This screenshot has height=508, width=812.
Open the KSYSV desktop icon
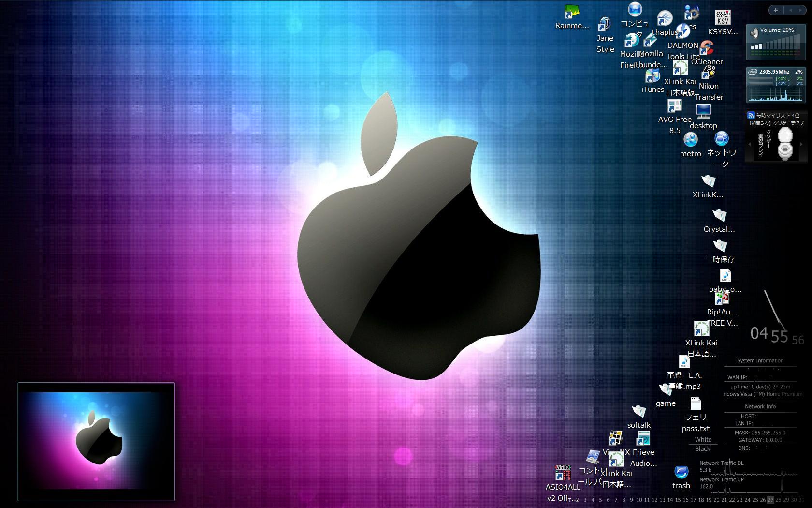pos(723,18)
